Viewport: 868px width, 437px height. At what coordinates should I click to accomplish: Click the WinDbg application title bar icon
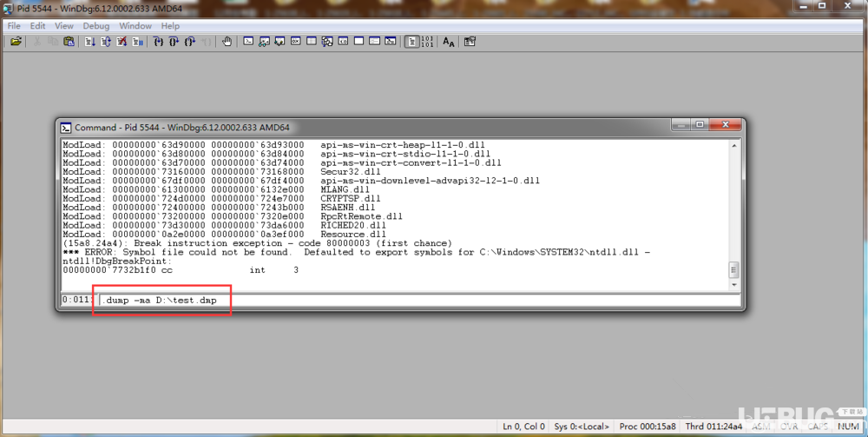coord(8,9)
